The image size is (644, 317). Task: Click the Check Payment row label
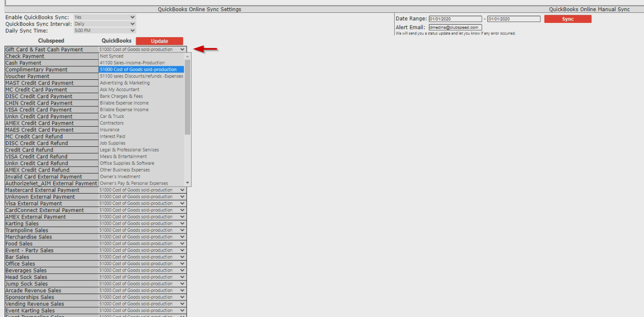[x=25, y=56]
